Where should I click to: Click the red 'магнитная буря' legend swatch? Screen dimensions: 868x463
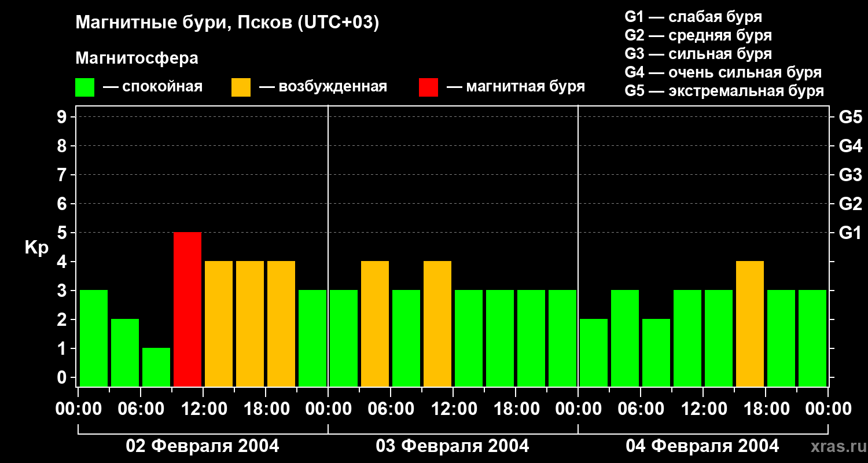click(428, 87)
